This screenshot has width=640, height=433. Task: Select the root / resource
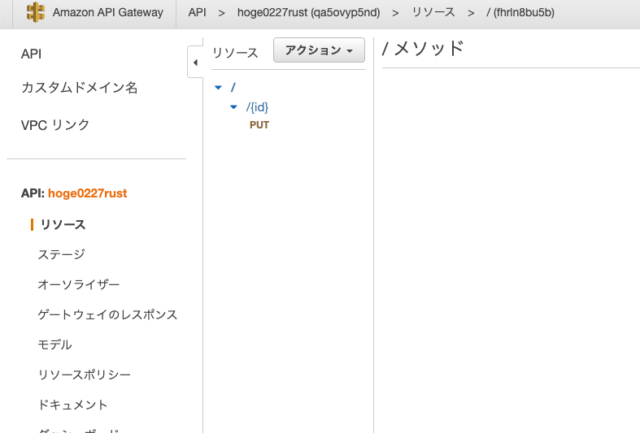point(233,87)
